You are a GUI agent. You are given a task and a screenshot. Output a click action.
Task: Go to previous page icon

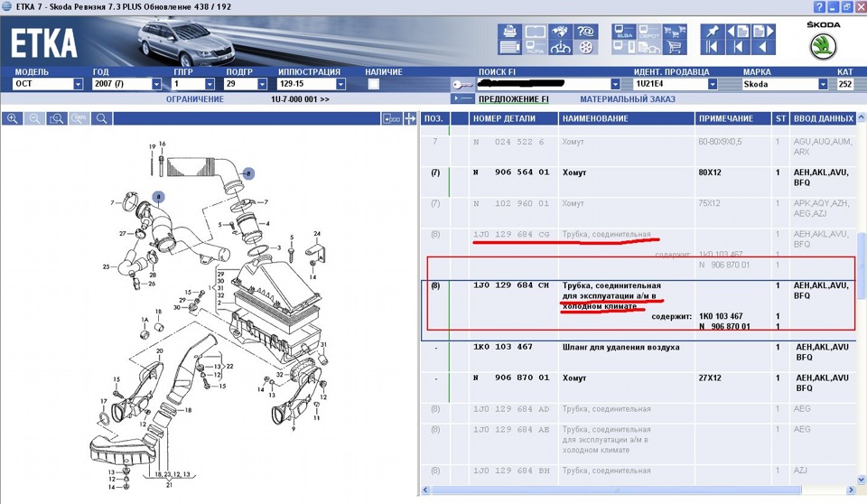[x=738, y=32]
